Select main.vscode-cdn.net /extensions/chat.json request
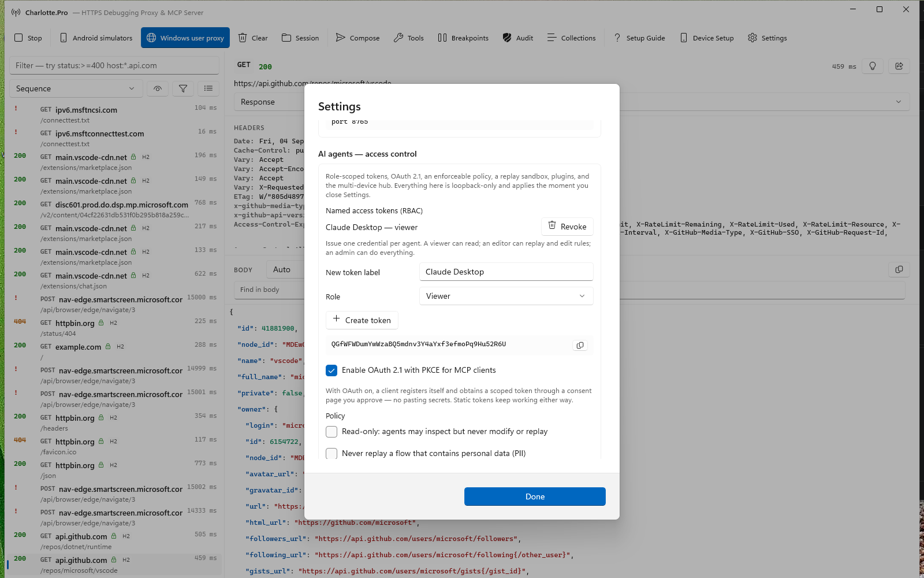924x578 pixels. (x=114, y=280)
